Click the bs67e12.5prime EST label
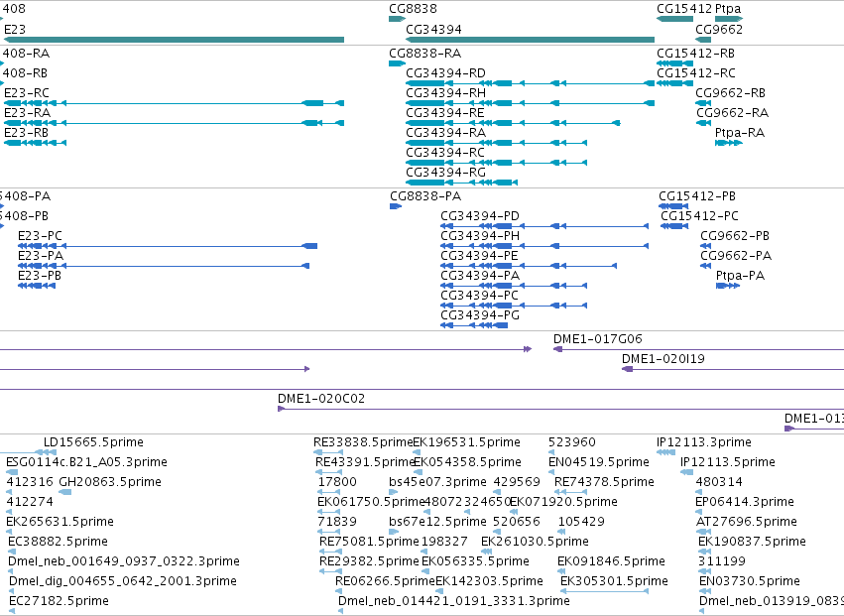 [x=437, y=522]
